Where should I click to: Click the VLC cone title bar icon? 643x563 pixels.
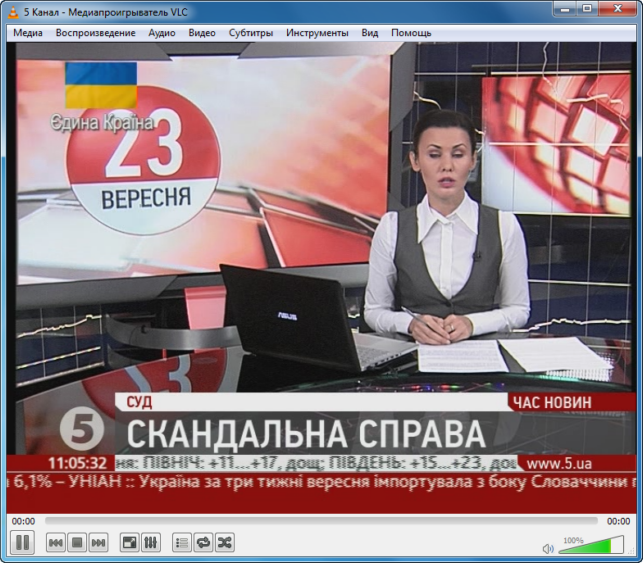click(14, 12)
